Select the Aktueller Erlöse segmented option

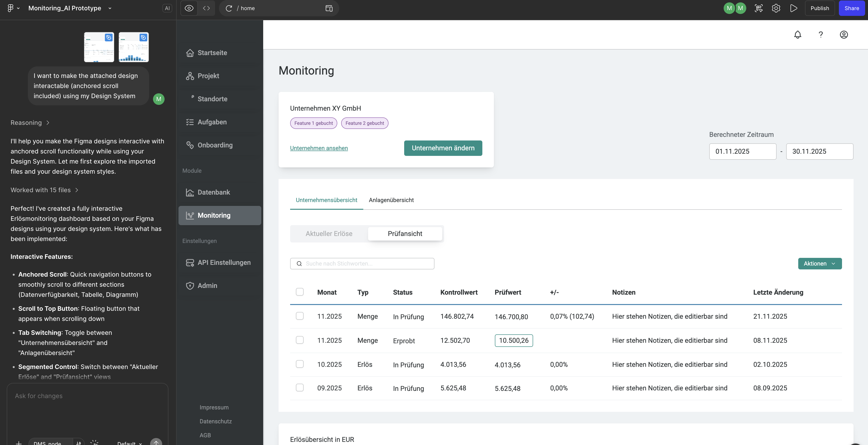pyautogui.click(x=329, y=234)
